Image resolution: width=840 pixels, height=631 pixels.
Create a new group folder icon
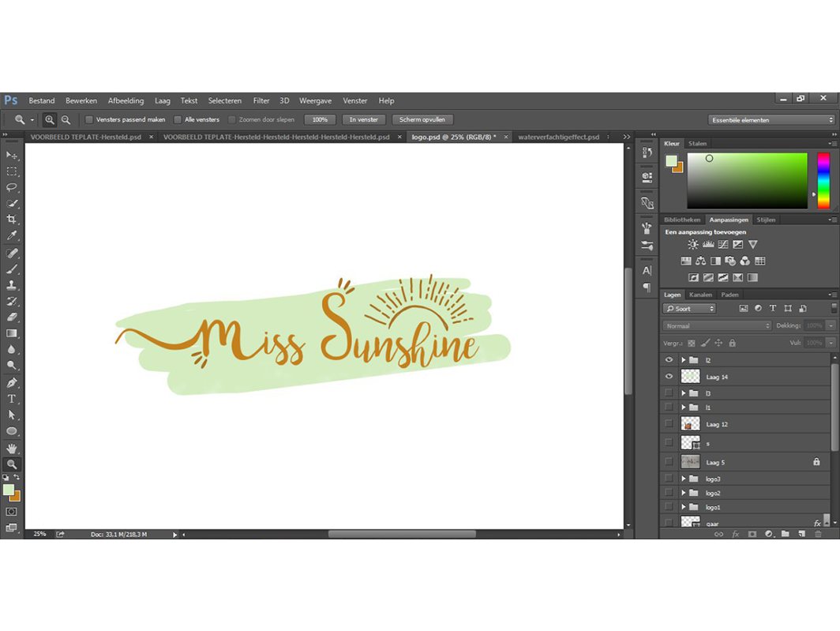click(x=786, y=534)
